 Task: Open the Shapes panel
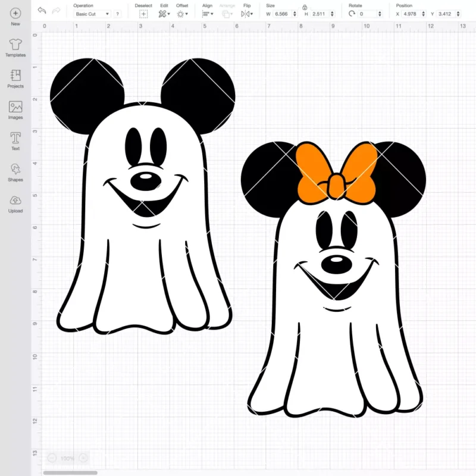tap(15, 173)
